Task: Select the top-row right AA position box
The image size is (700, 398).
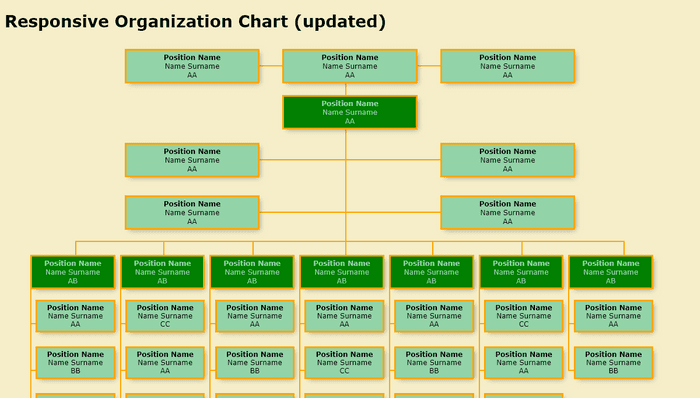Action: [508, 66]
